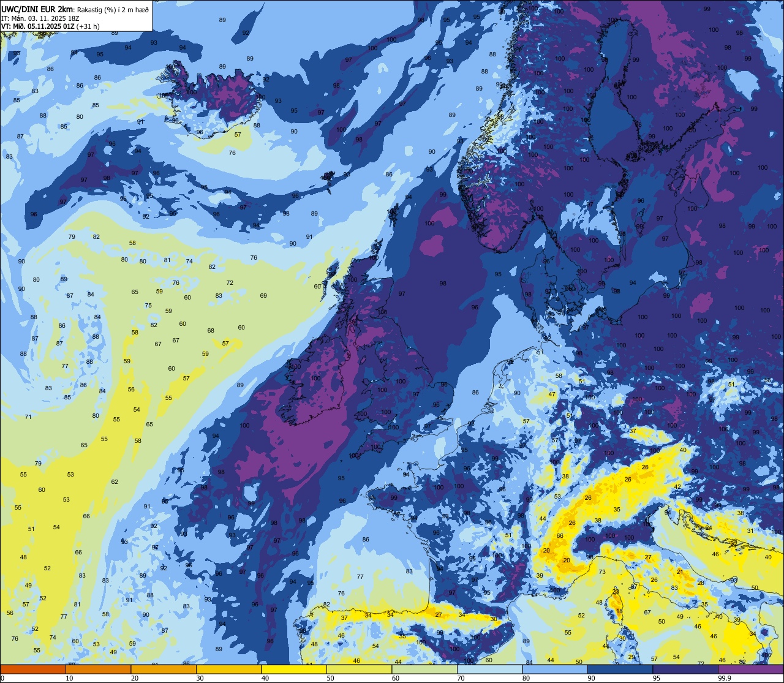Select the 95–99.9% dark navy legend swatch
This screenshot has width=784, height=683.
685,669
